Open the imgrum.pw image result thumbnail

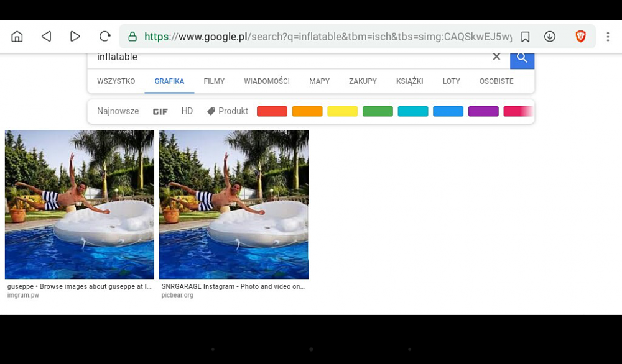pyautogui.click(x=80, y=204)
